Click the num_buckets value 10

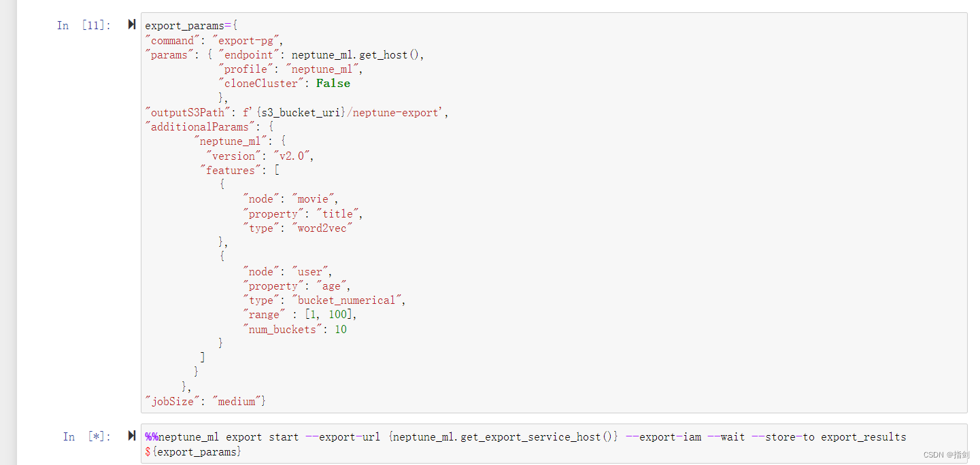[x=341, y=329]
